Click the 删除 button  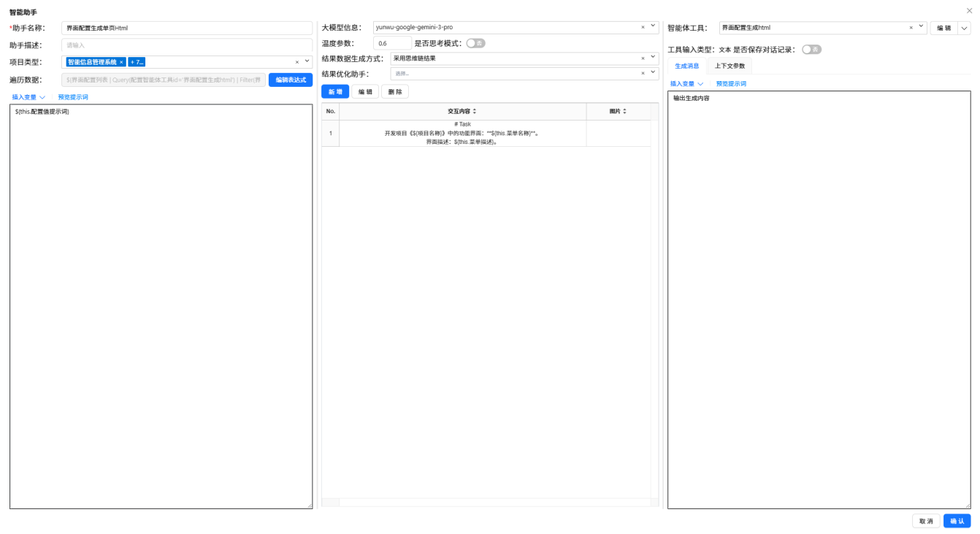(x=394, y=92)
